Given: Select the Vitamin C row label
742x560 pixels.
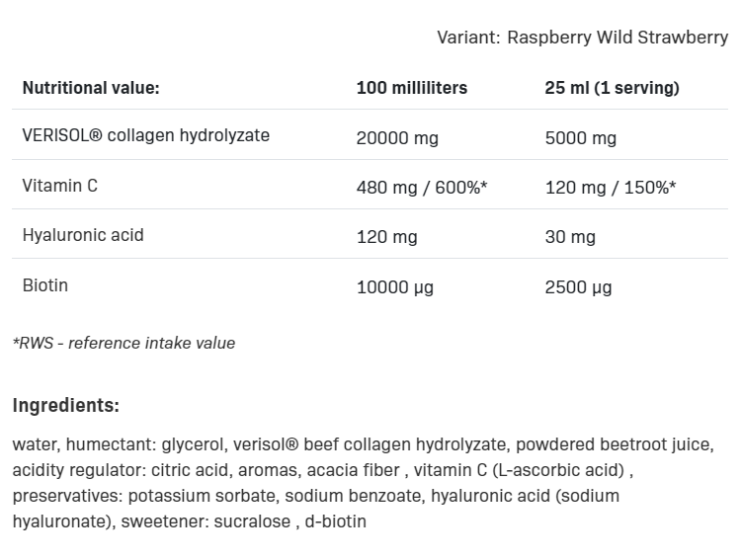Looking at the screenshot, I should coord(59,185).
